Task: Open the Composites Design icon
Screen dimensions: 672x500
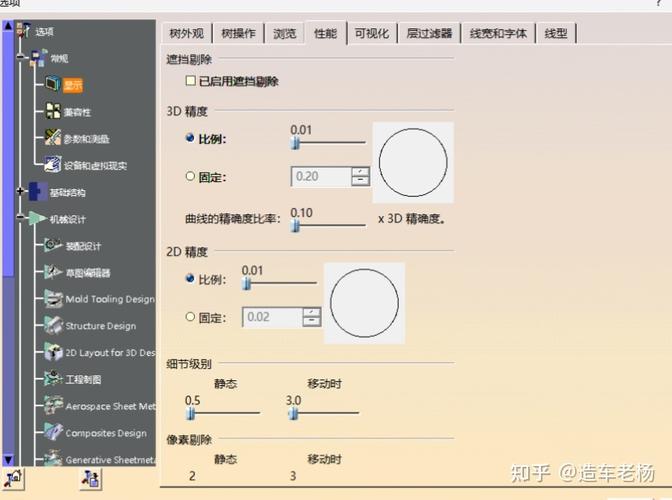Action: click(54, 432)
